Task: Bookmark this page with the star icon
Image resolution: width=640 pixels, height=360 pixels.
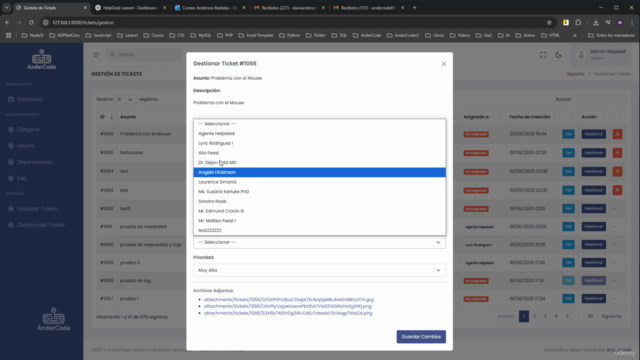Action: [549, 22]
